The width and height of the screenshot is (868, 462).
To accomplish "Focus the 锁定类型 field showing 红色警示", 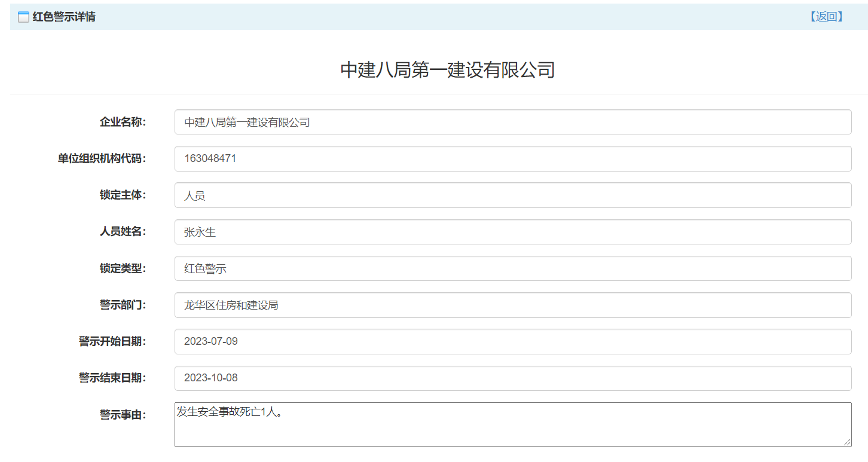I will (x=512, y=268).
